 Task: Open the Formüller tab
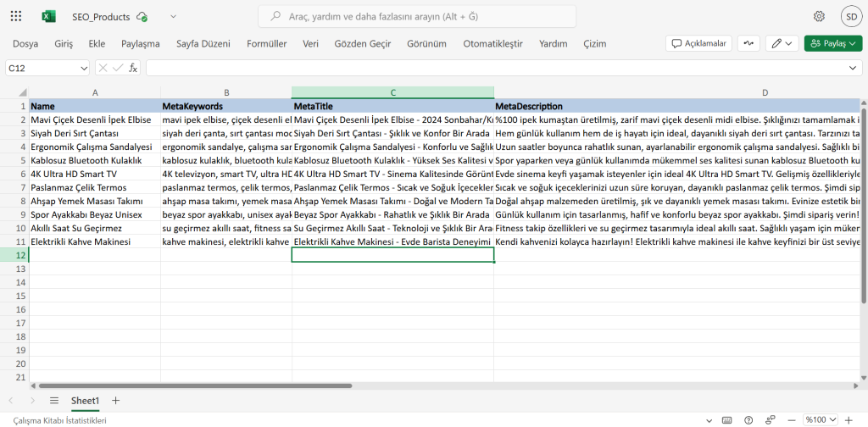[267, 44]
